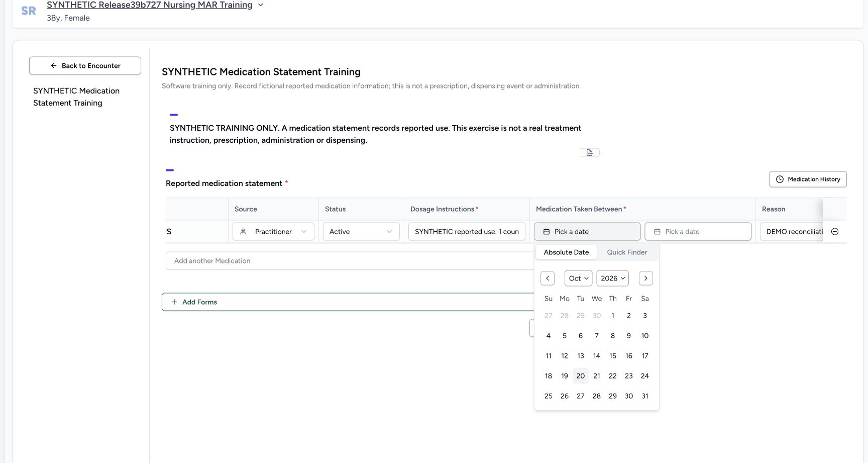Open Medication History
Viewport: 868px width, 463px height.
click(x=808, y=179)
